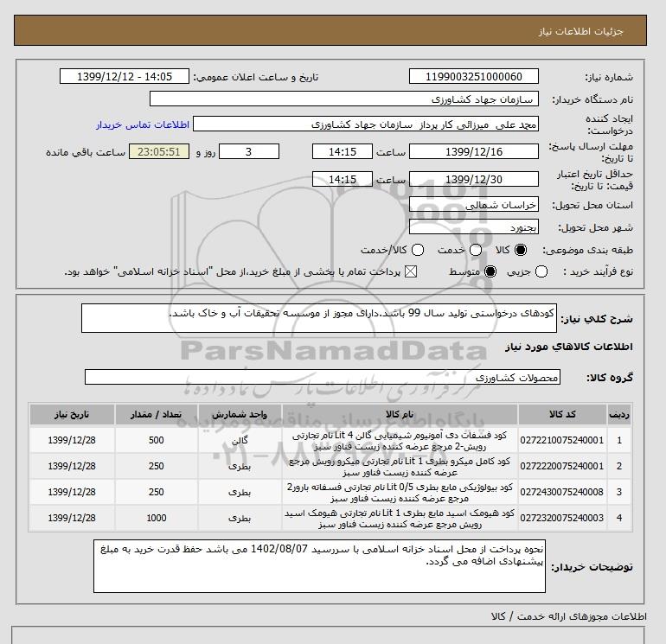The image size is (666, 644).
Task: Click the تاریخ نیاز column header
Action: 72,414
